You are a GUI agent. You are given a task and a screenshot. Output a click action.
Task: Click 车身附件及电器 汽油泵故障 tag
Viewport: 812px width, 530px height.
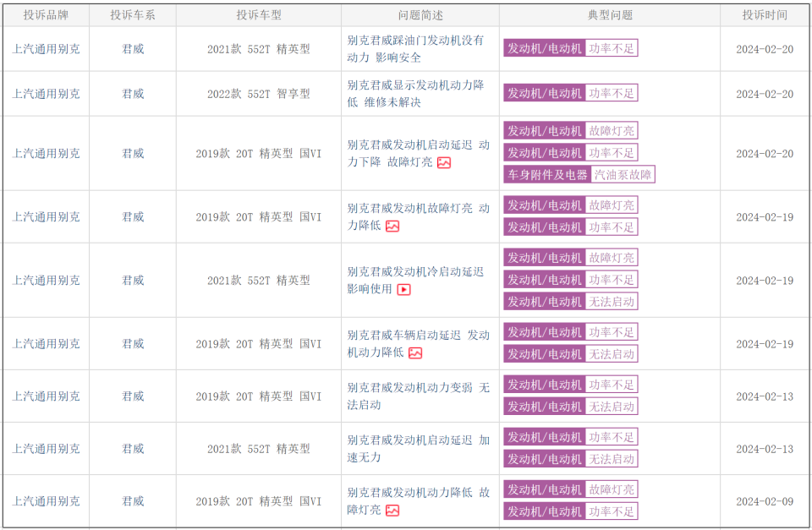point(579,174)
